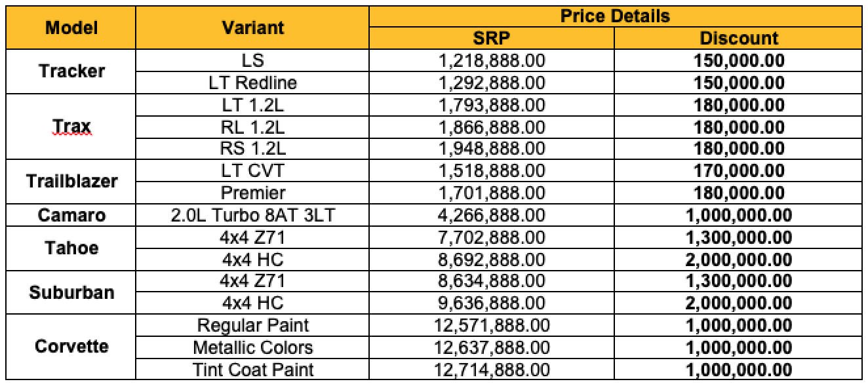Select the Price Details header cell
868x388 pixels.
(614, 16)
